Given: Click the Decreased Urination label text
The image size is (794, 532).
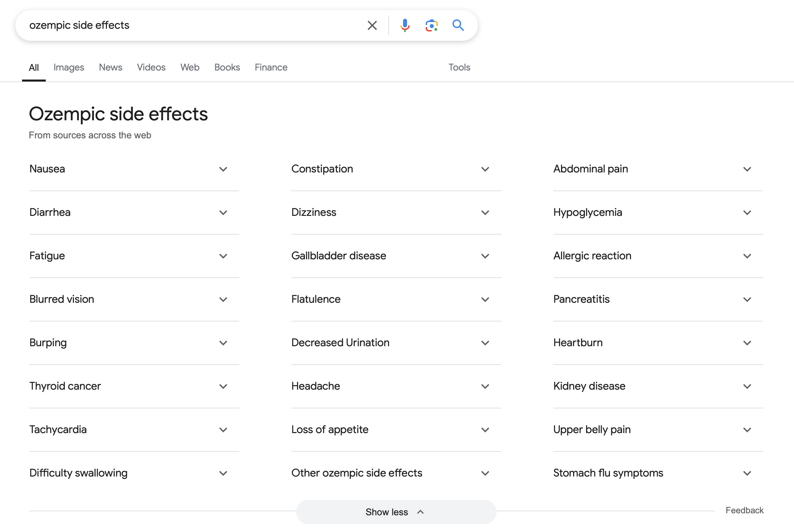Looking at the screenshot, I should (340, 343).
